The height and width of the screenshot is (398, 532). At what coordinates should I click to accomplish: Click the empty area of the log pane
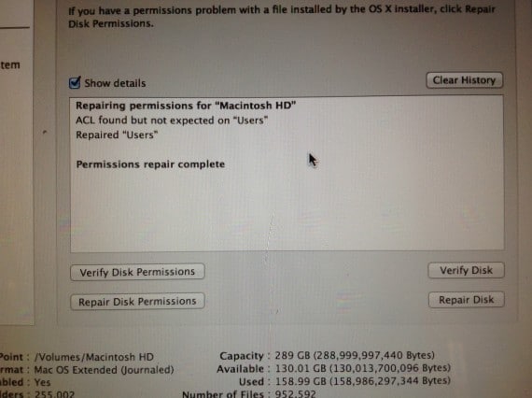pyautogui.click(x=287, y=210)
